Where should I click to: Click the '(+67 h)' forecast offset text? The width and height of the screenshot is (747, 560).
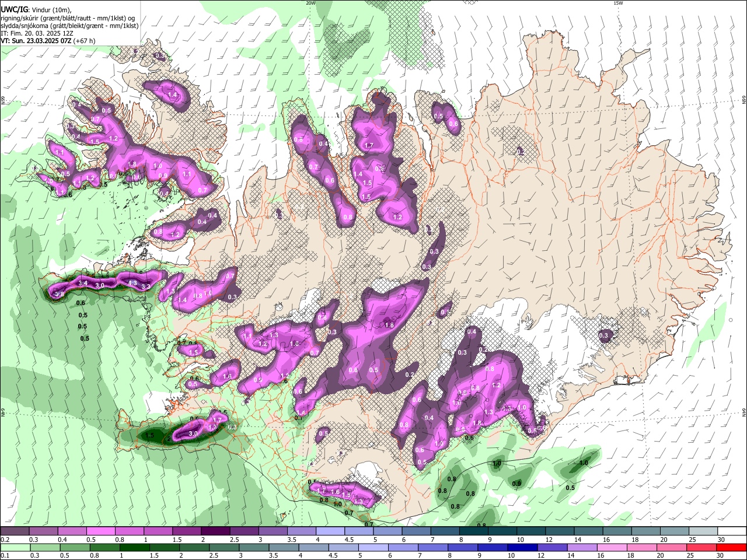click(x=85, y=41)
